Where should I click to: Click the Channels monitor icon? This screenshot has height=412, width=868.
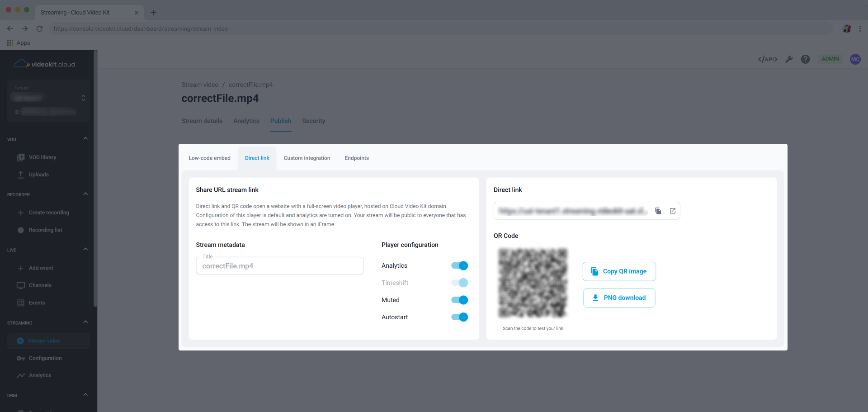[21, 285]
